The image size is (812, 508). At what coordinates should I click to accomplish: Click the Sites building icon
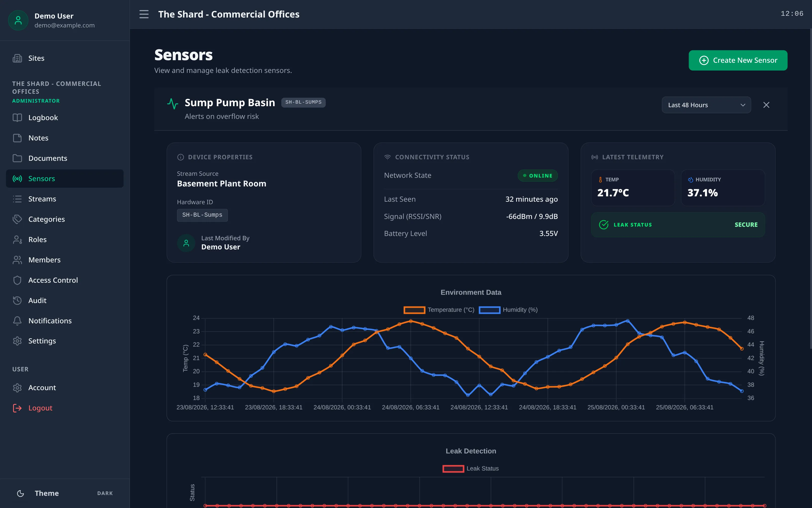17,58
